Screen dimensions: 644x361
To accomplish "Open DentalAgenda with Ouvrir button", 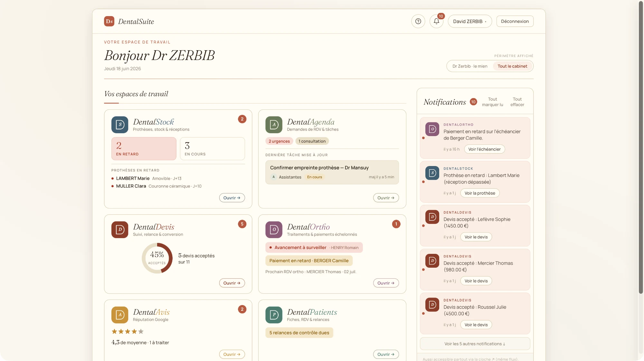I will point(386,198).
